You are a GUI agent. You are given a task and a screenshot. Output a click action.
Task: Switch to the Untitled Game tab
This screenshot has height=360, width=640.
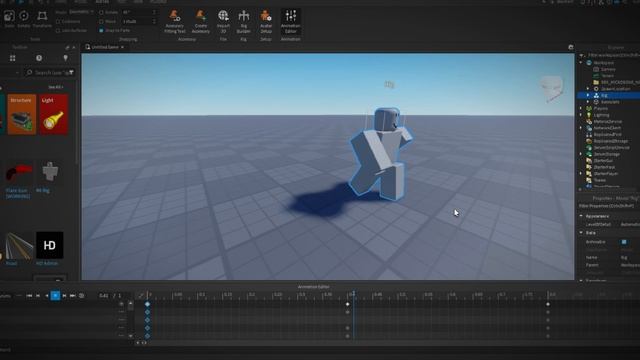coord(104,47)
